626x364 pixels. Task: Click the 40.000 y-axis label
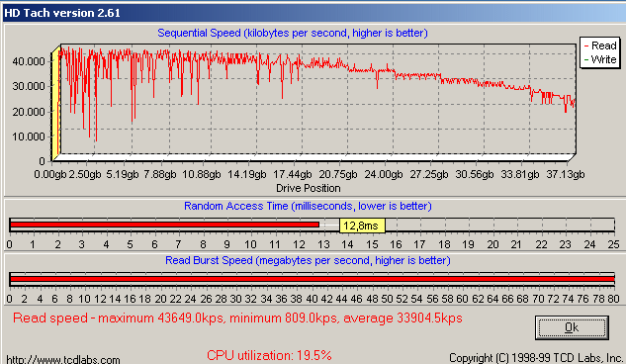(29, 61)
